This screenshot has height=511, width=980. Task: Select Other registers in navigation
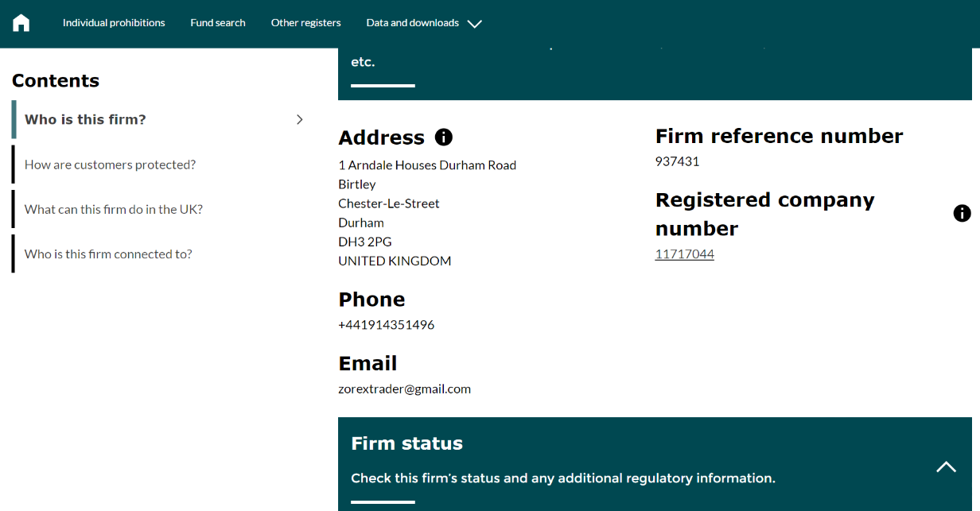pyautogui.click(x=305, y=23)
